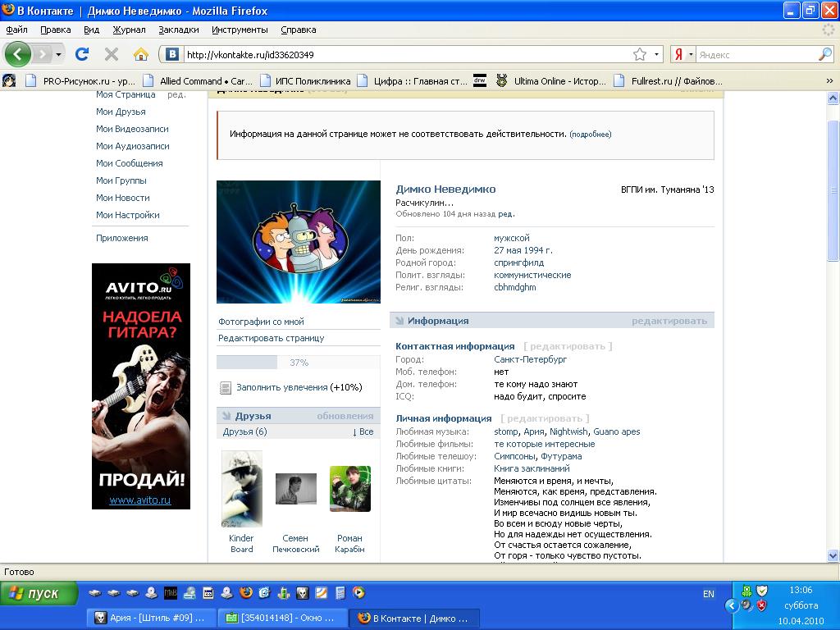Open Kinder Board friend thumbnail

click(x=242, y=489)
